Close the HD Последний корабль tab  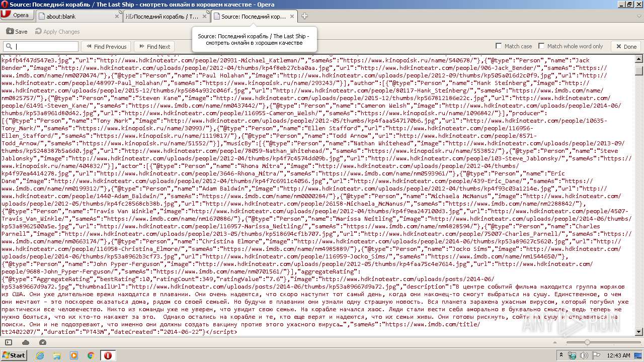click(x=205, y=16)
